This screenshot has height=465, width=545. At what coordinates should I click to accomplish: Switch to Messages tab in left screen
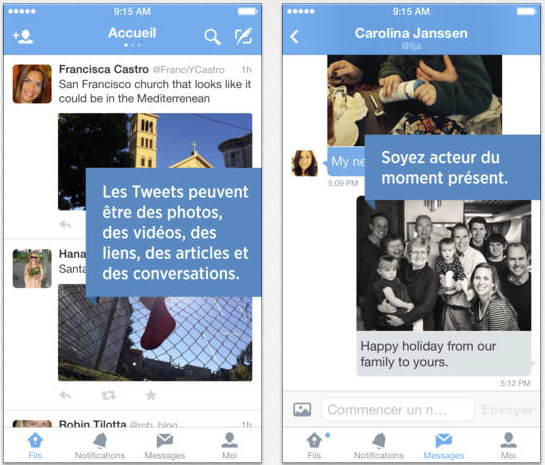[x=164, y=446]
